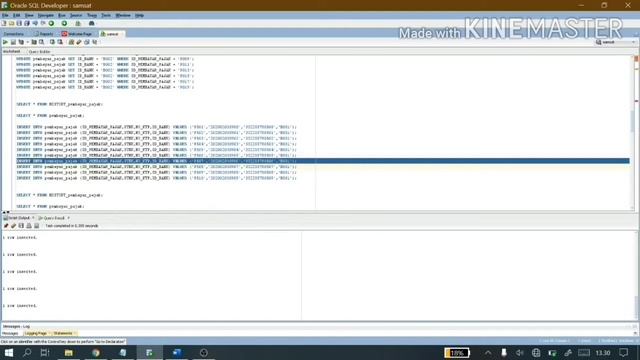The width and height of the screenshot is (640, 360).
Task: Switch to the Query Builder sub-tab
Action: (39, 52)
